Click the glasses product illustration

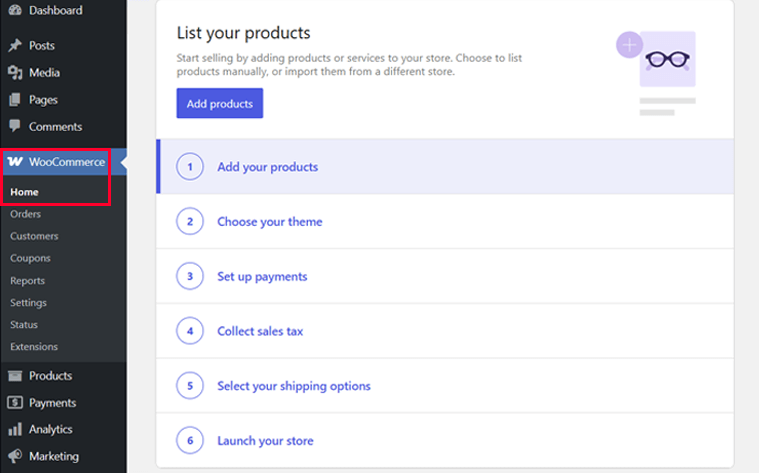tap(668, 59)
